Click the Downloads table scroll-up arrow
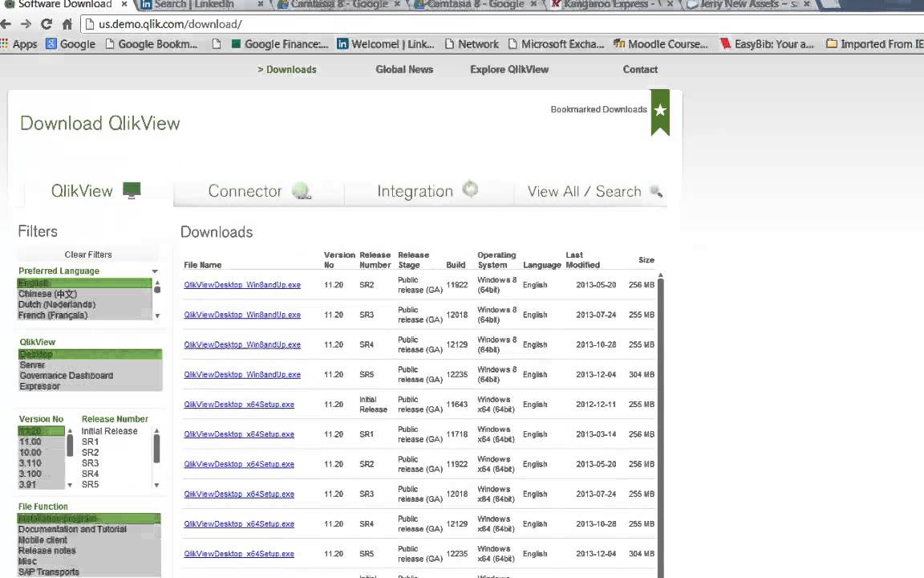Viewport: 924px width, 578px height. coord(661,275)
